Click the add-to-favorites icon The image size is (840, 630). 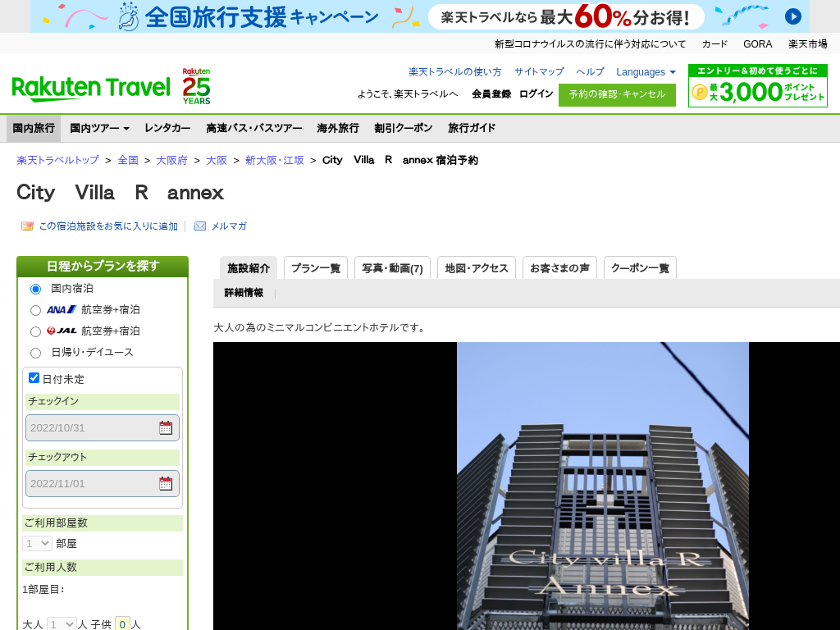coord(27,226)
